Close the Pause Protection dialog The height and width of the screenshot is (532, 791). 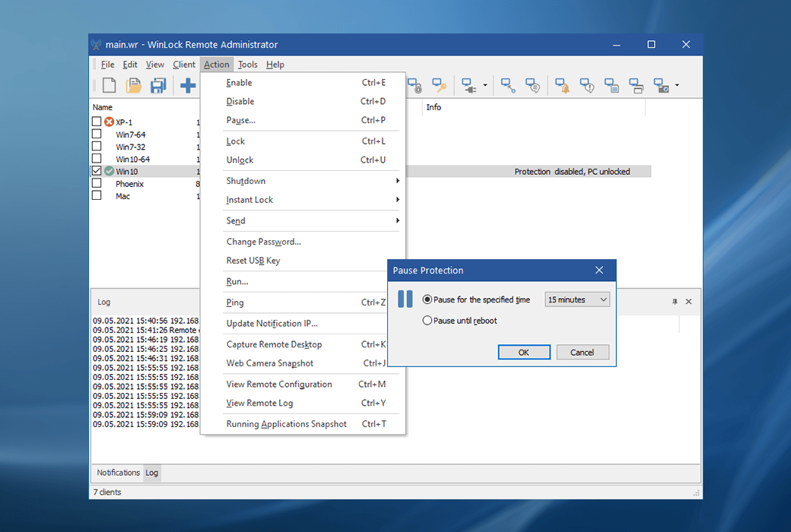pos(599,271)
